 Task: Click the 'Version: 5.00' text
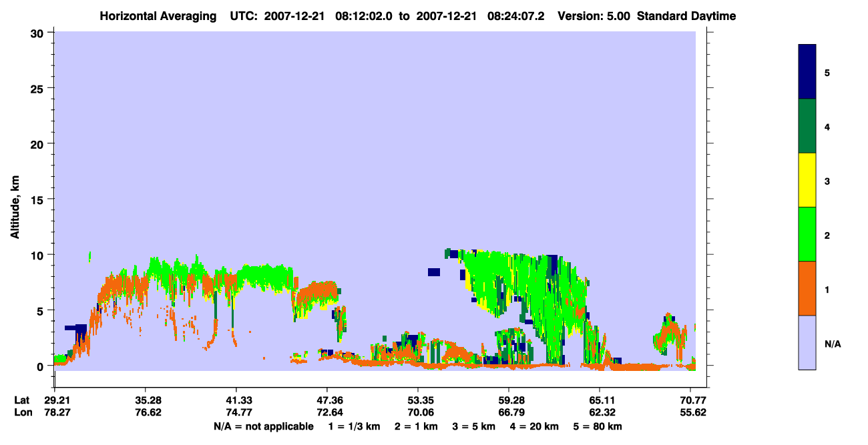coord(594,16)
